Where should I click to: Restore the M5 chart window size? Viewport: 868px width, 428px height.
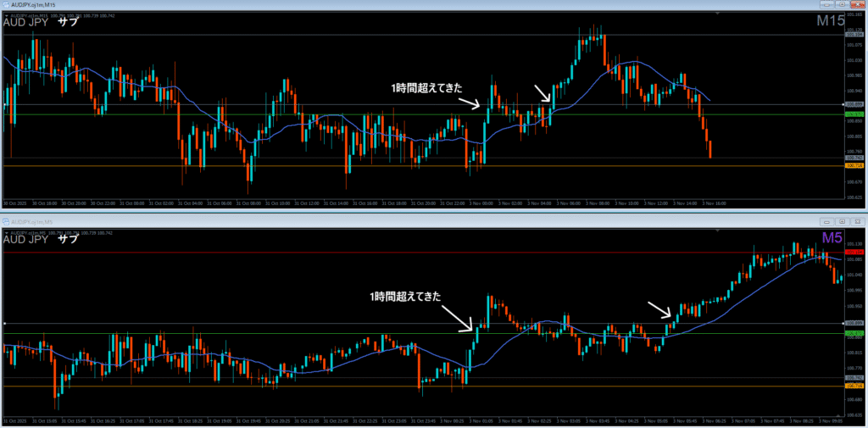click(x=843, y=220)
